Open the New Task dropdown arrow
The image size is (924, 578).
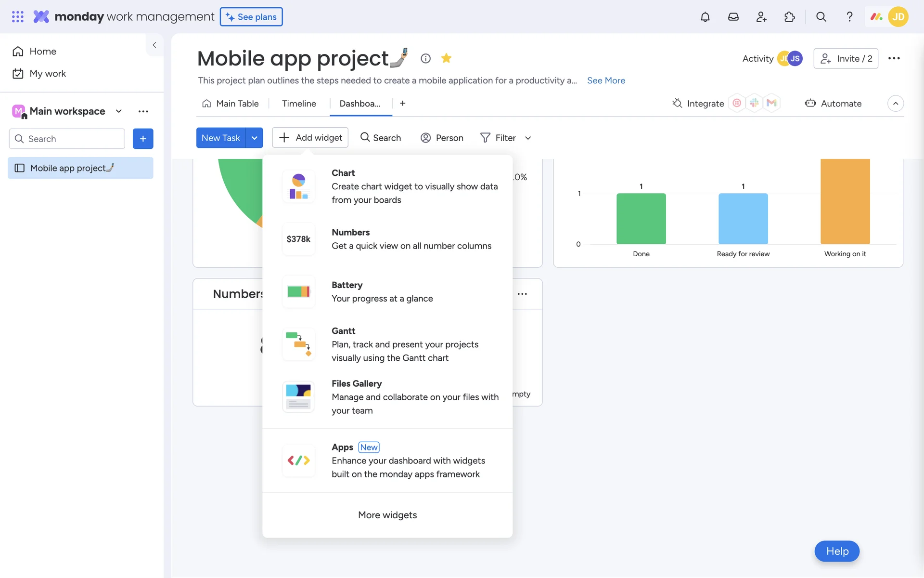tap(254, 138)
